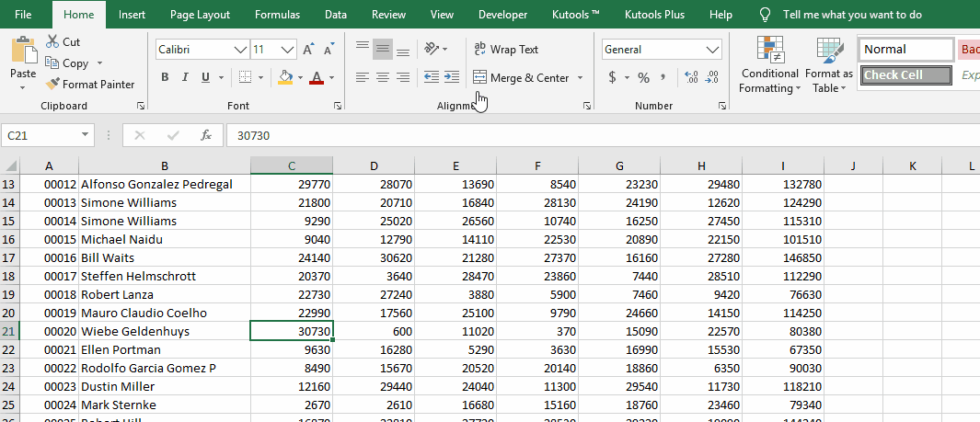The image size is (980, 422).
Task: Click the Conditional Formatting icon
Action: click(x=769, y=51)
